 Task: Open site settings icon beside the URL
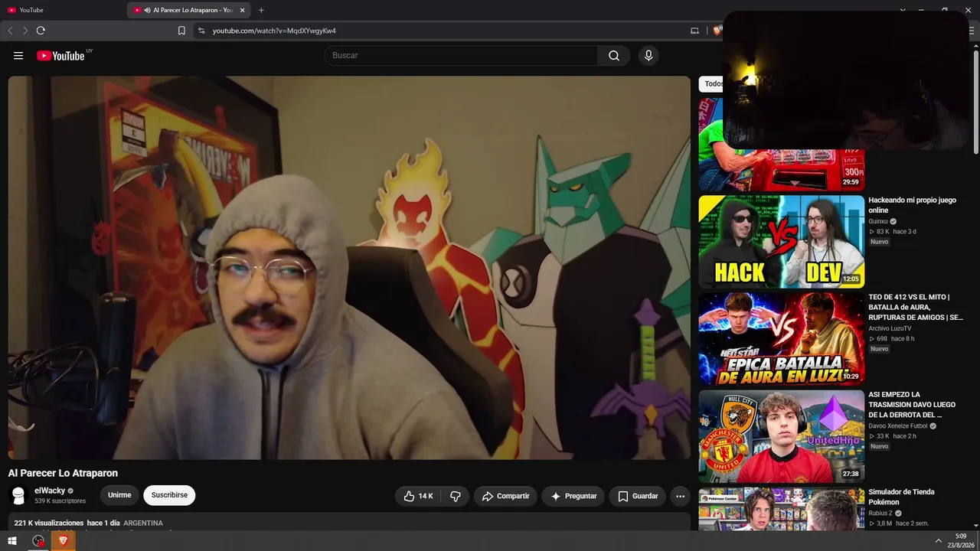click(201, 31)
